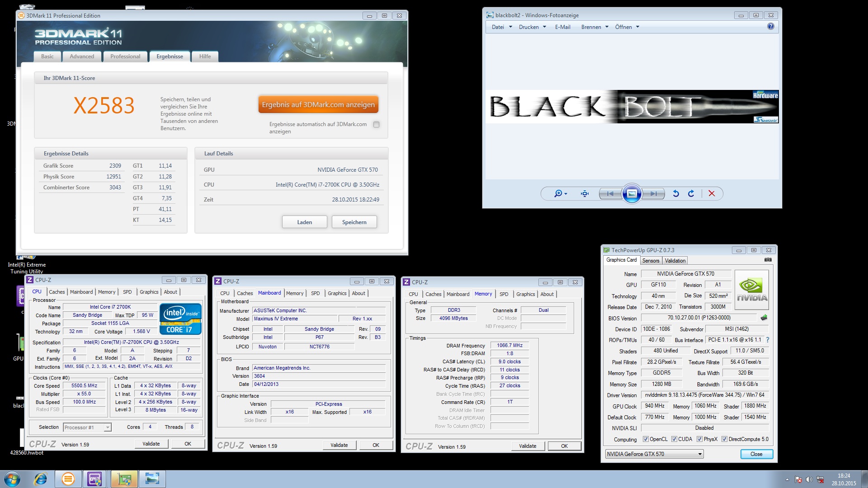Click the DRAM Frequency value 1066.7 MHz
The height and width of the screenshot is (488, 868).
point(509,345)
